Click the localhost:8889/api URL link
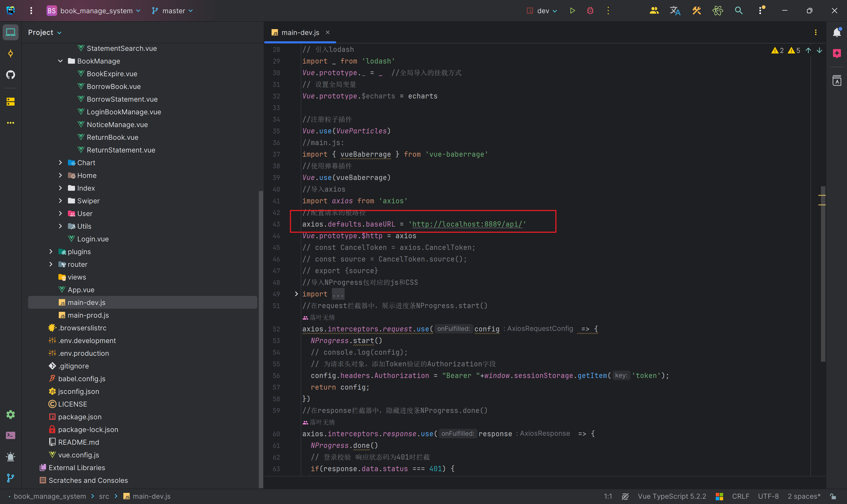 (467, 224)
